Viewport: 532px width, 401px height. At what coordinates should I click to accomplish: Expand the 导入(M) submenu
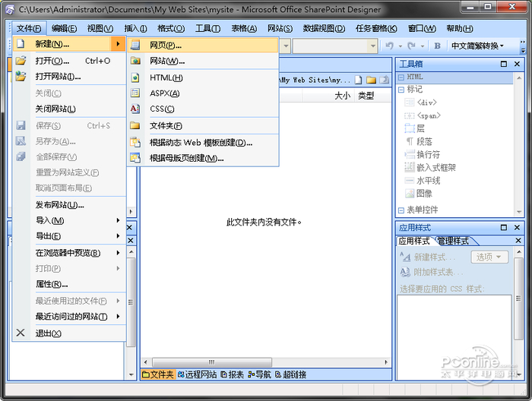[x=69, y=221]
